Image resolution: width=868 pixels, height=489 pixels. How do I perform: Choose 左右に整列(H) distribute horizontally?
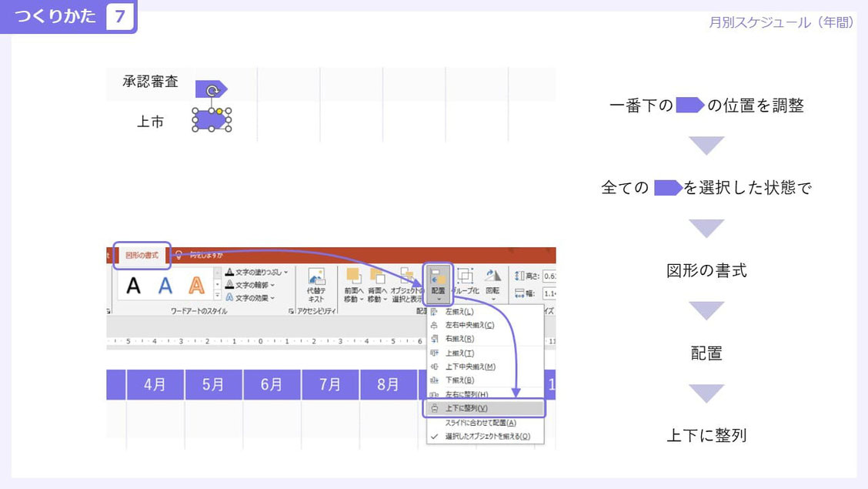coord(485,394)
